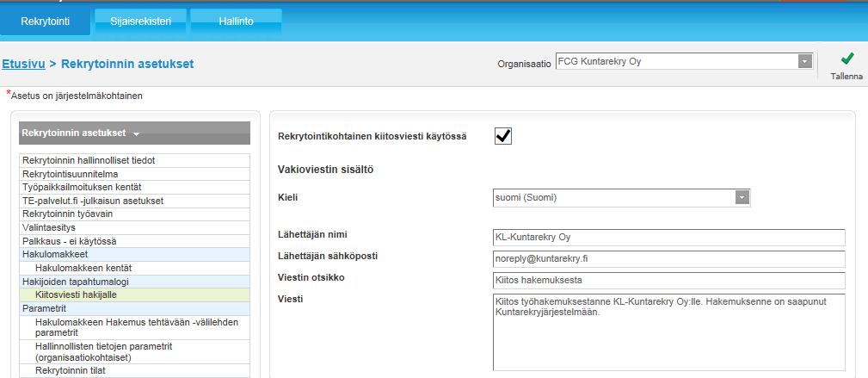Uncheck Rekrytointikohtainen kiitosviesti käytössä checkbox
The image size is (868, 378).
pyautogui.click(x=503, y=136)
